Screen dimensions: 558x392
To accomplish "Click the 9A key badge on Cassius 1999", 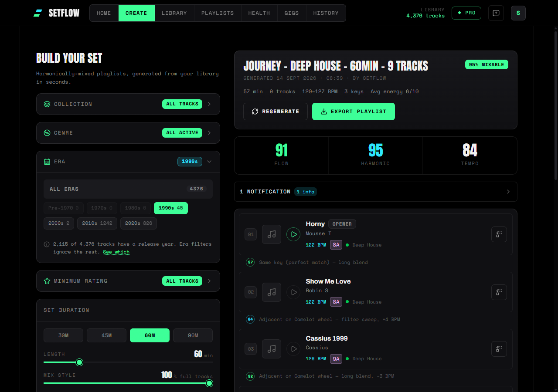I will pyautogui.click(x=336, y=359).
